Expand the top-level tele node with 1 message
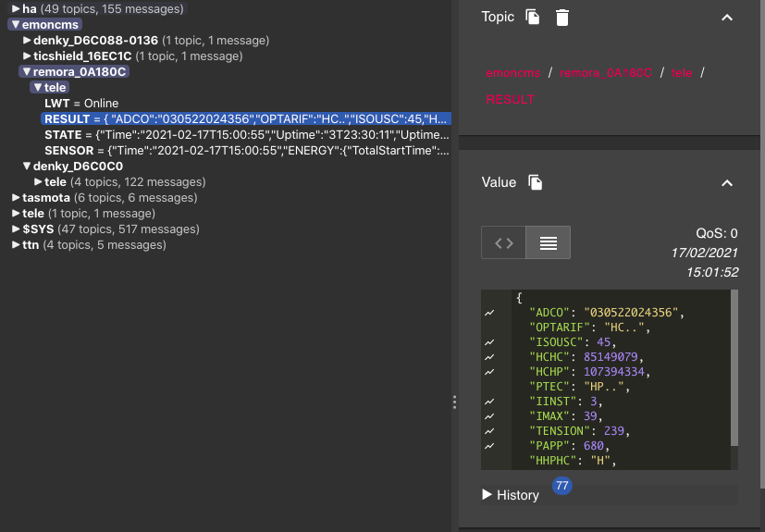765x532 pixels. click(x=16, y=214)
